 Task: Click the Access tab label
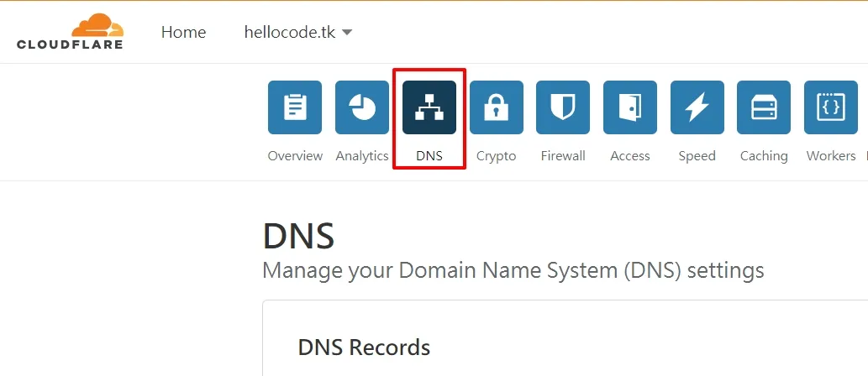tap(630, 156)
